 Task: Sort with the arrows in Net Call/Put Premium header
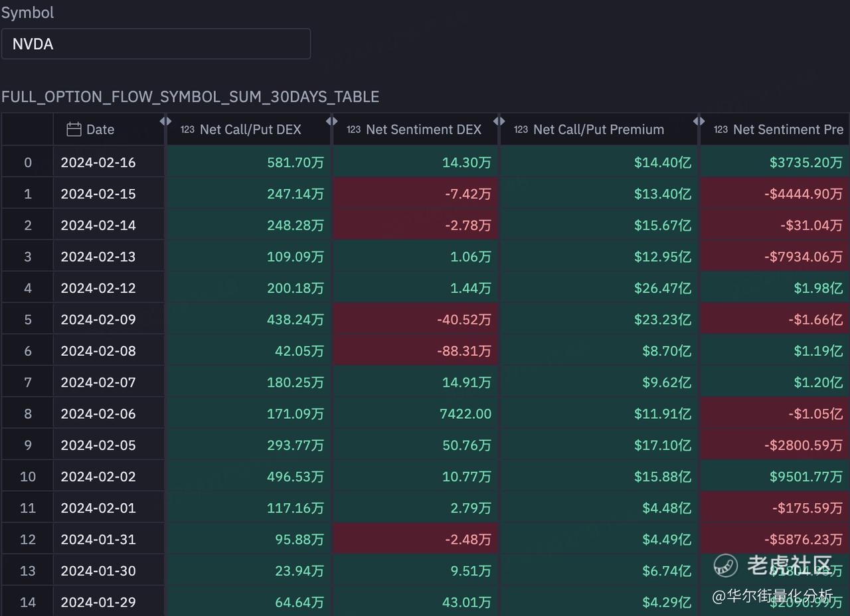tap(699, 121)
